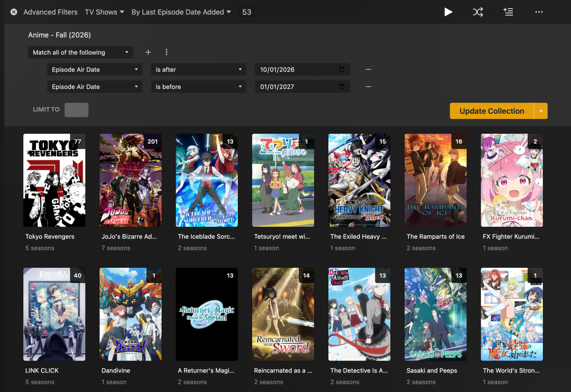Select the Iceblade Sorcerer poster
Viewport: 571px width, 392px height.
click(x=207, y=180)
